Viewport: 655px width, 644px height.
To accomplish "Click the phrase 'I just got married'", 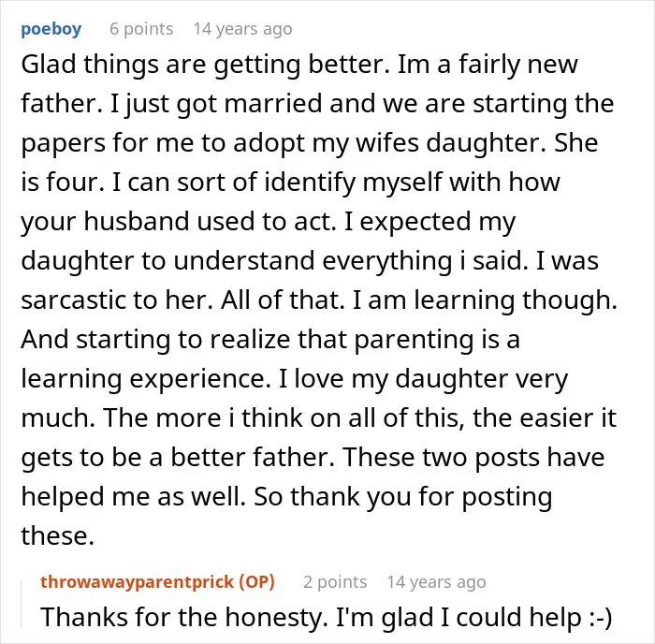I will (x=216, y=105).
